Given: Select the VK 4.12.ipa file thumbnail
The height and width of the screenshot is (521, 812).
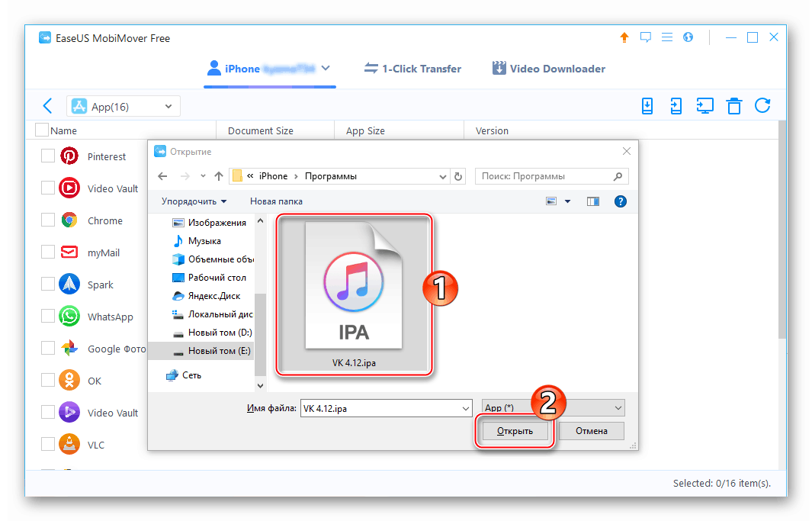Looking at the screenshot, I should [354, 294].
